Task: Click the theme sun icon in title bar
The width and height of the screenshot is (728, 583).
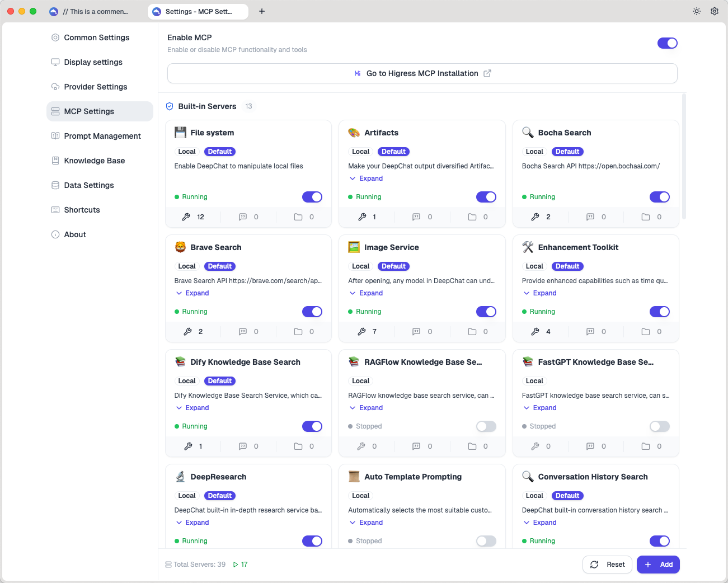Action: tap(697, 11)
